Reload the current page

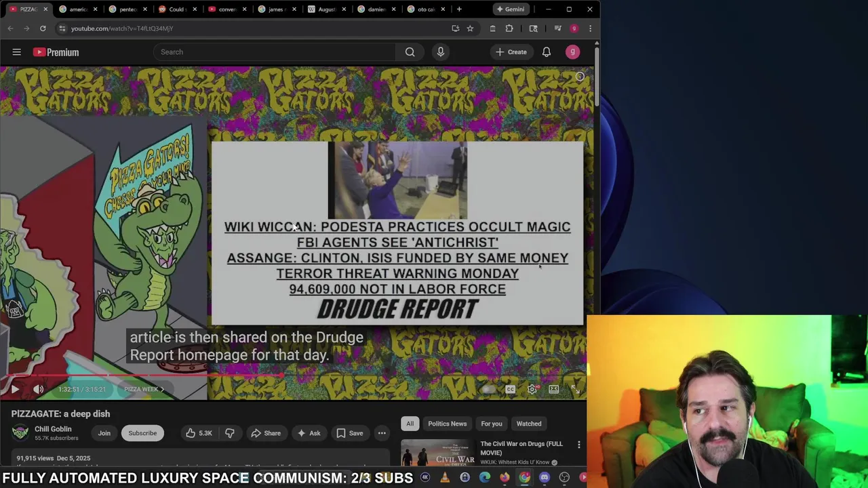click(43, 28)
